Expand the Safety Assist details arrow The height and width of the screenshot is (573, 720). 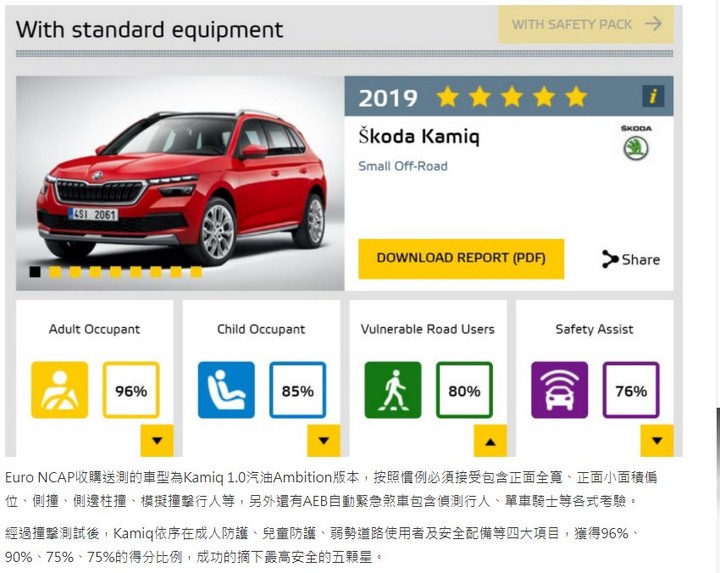[x=657, y=440]
